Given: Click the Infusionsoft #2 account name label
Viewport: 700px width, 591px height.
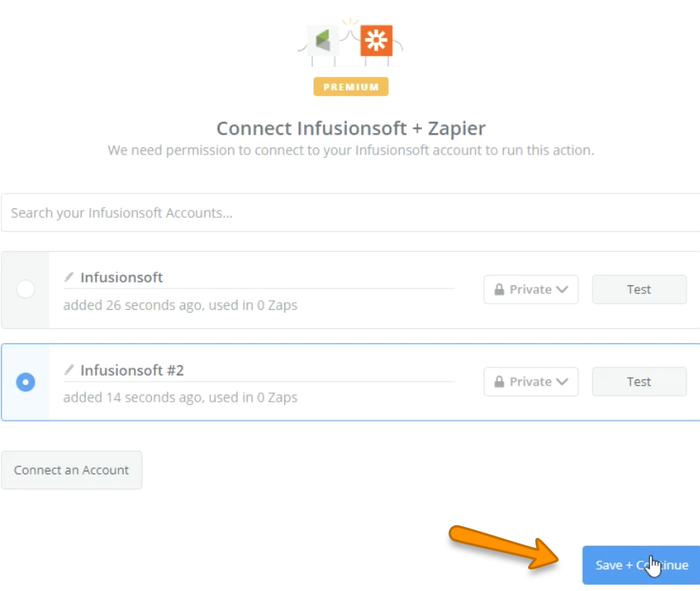Looking at the screenshot, I should [132, 370].
